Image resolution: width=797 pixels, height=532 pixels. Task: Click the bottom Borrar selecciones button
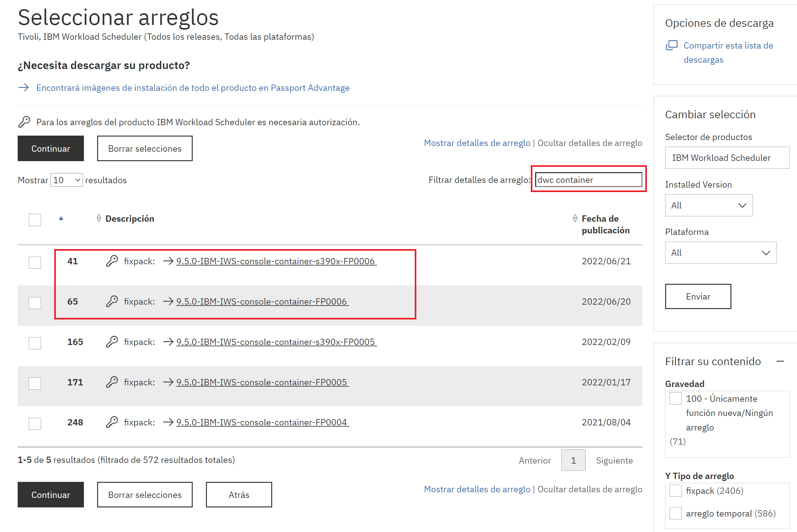click(145, 495)
